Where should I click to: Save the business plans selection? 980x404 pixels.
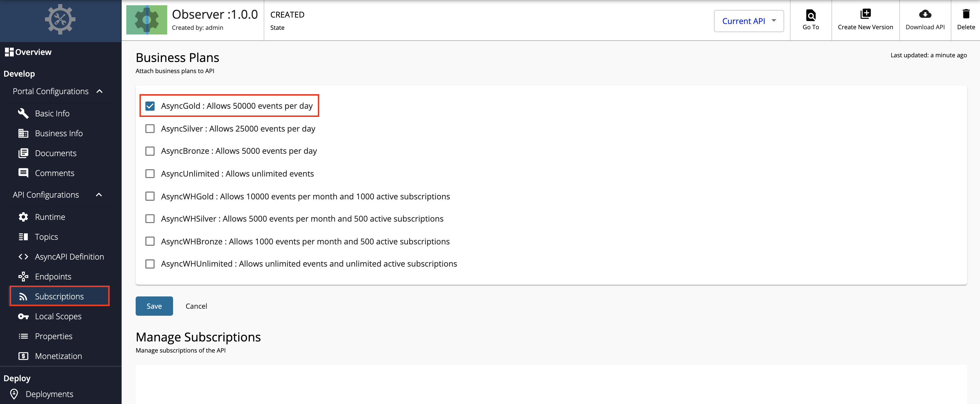click(154, 306)
